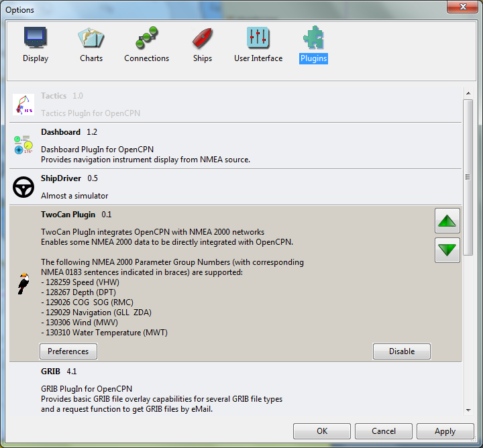Open the Charts settings icon
Viewport: 483px width, 448px height.
coord(91,38)
